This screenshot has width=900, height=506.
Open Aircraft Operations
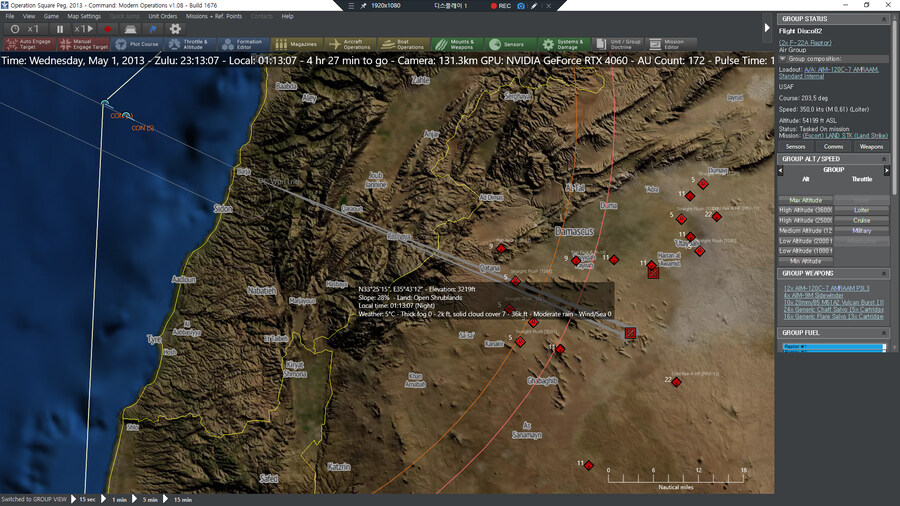pos(350,44)
